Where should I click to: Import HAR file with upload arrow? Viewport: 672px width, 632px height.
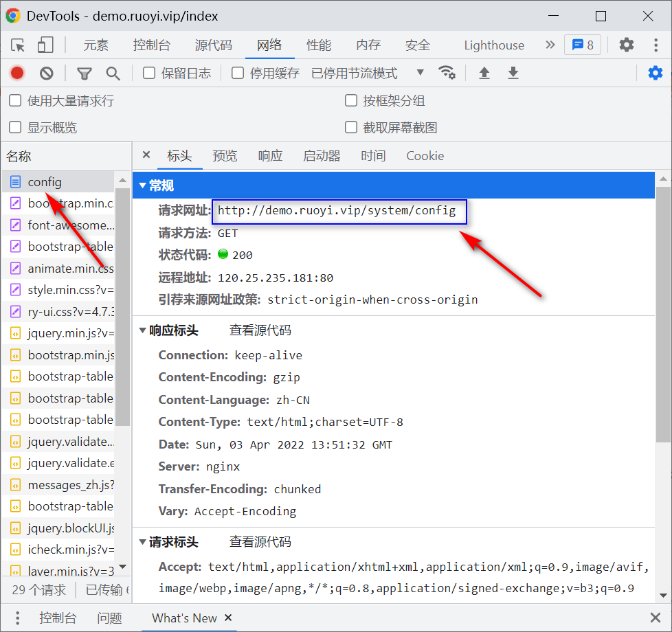(x=484, y=74)
